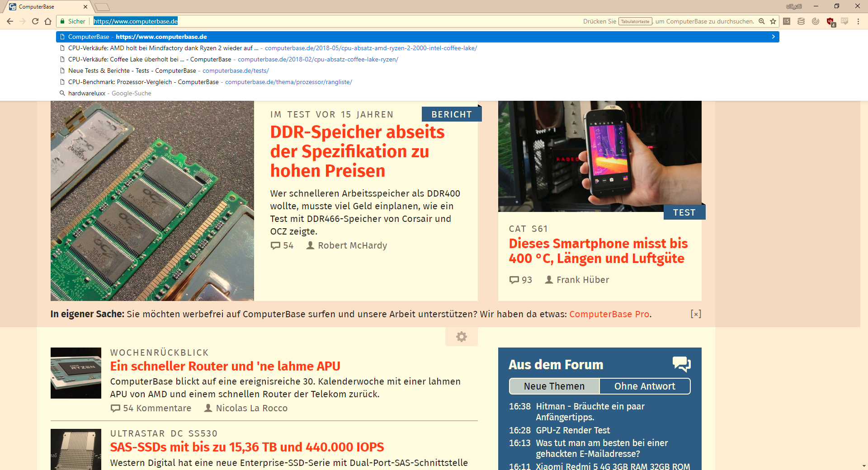Click the comment bubble icon next to 54
Screen dimensions: 868x470
(275, 246)
